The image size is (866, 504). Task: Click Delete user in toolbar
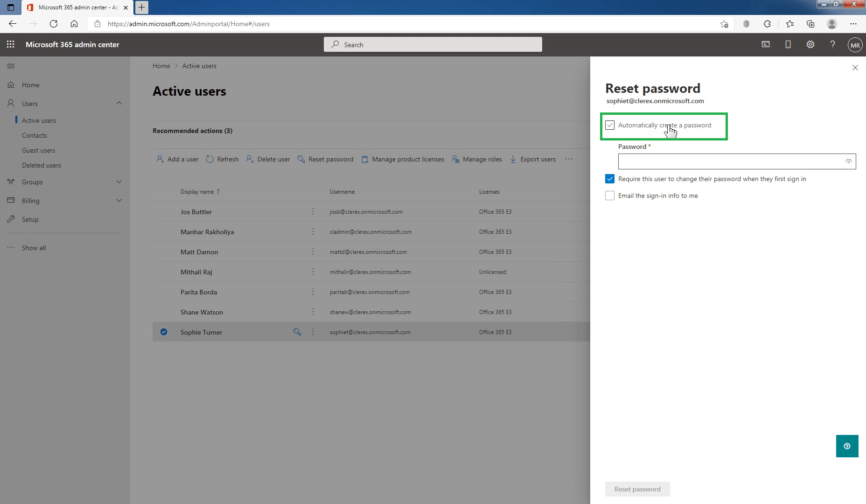coord(268,159)
